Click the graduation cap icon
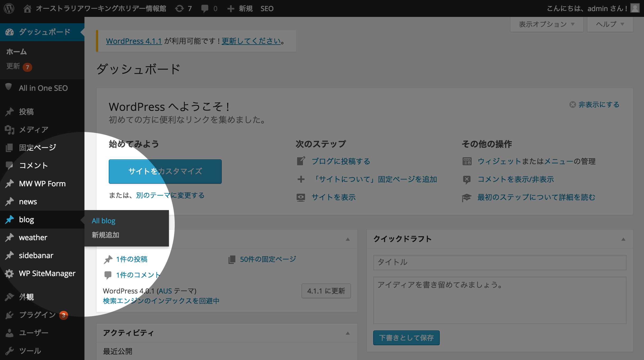This screenshot has height=360, width=644. coord(467,197)
